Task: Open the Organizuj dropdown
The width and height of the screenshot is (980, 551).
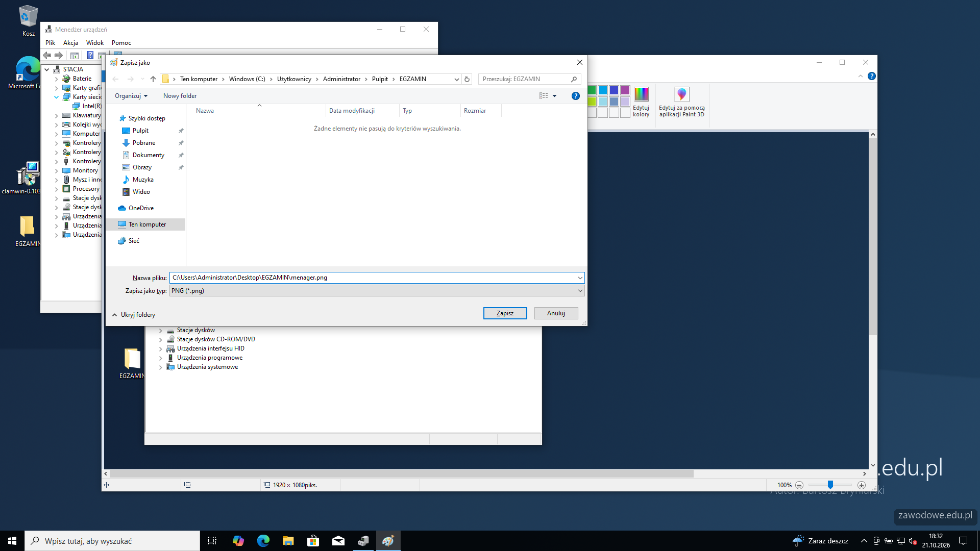Action: click(x=131, y=96)
